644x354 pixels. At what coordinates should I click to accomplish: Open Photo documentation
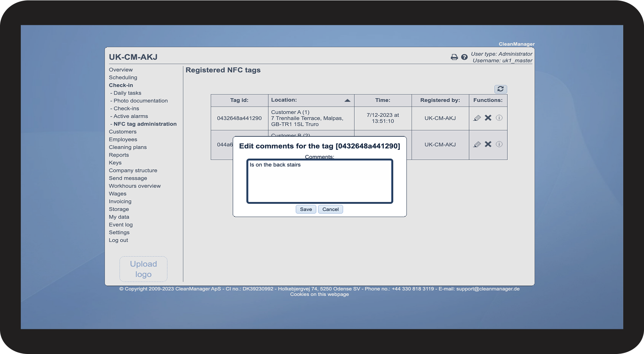(141, 101)
